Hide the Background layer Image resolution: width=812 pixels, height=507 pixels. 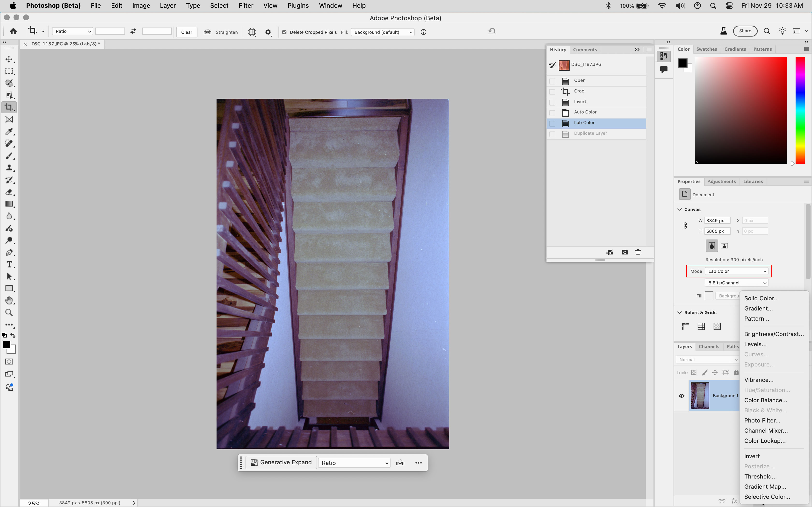click(681, 396)
